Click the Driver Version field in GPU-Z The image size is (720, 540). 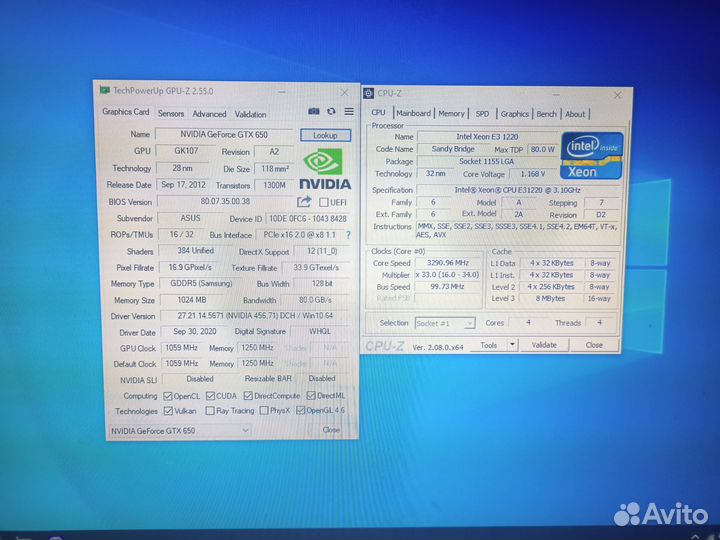pyautogui.click(x=255, y=316)
